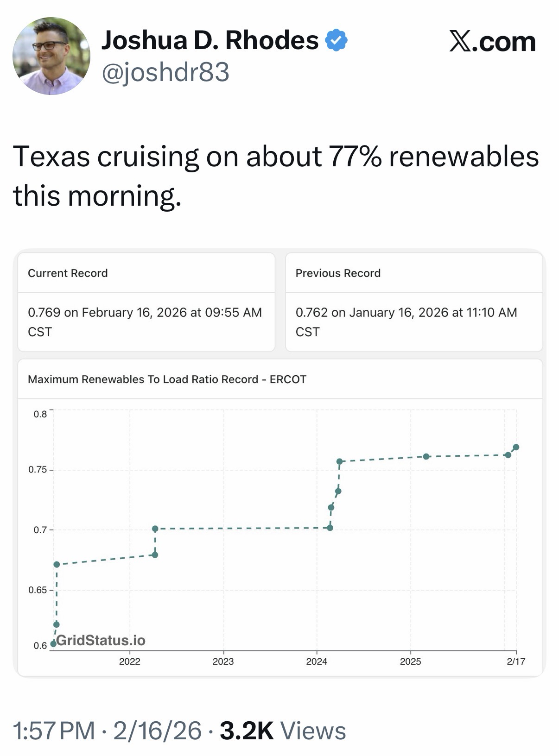Click the Previous Record card header
Viewport: 559px width, 756px height.
pyautogui.click(x=338, y=273)
